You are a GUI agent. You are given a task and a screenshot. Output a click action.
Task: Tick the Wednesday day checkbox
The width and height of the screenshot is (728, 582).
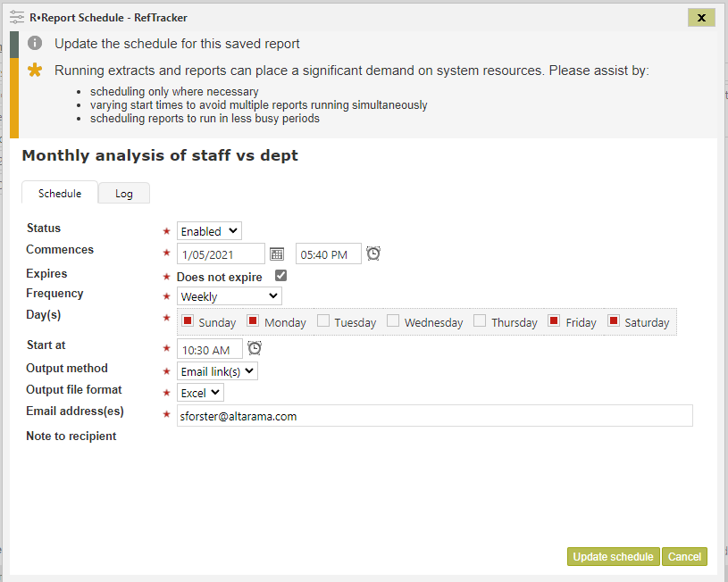(x=393, y=320)
